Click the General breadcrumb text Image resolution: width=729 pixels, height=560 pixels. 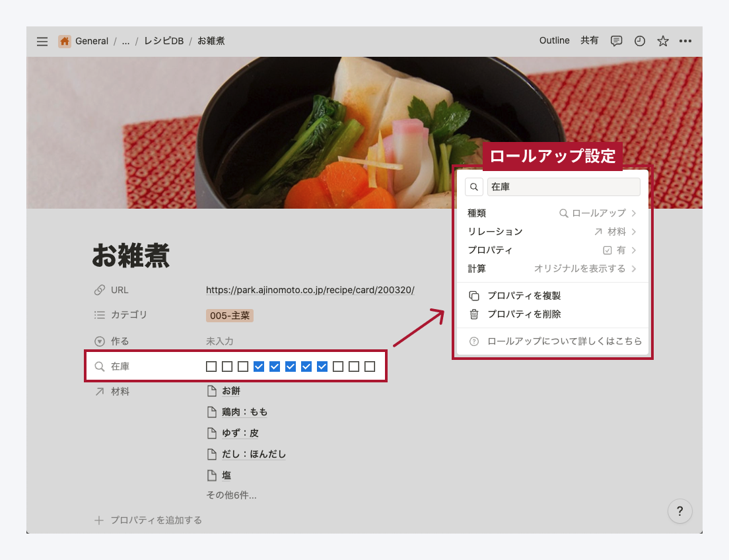pyautogui.click(x=92, y=41)
